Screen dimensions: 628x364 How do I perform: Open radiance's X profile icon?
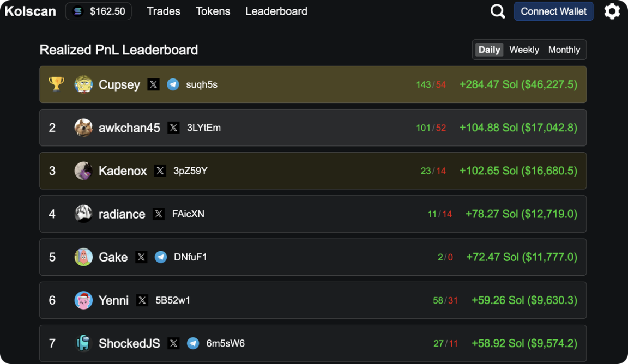click(159, 214)
